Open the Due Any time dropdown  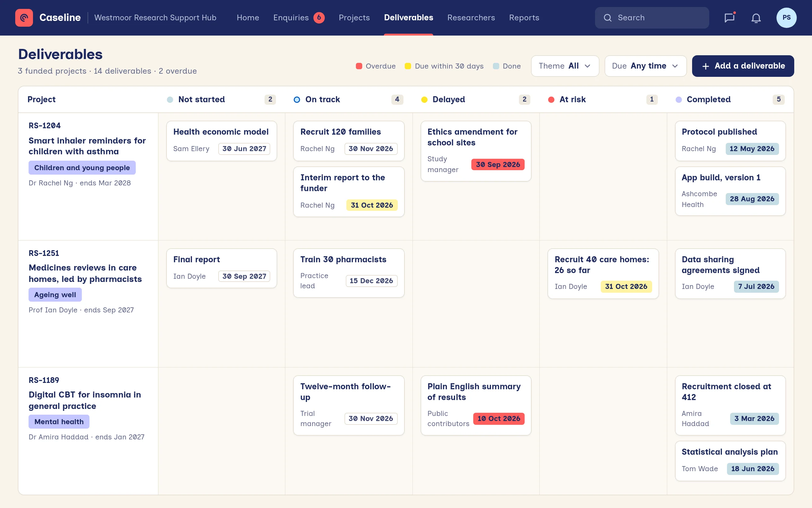[x=645, y=66]
